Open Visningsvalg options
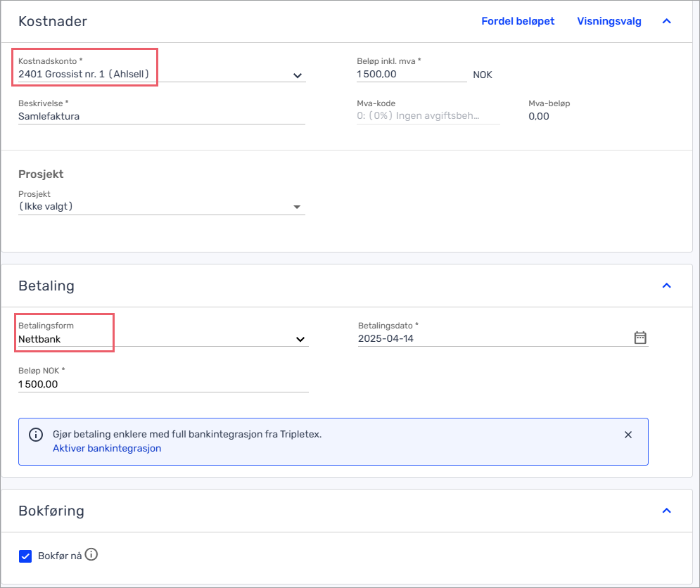The image size is (700, 588). tap(609, 21)
